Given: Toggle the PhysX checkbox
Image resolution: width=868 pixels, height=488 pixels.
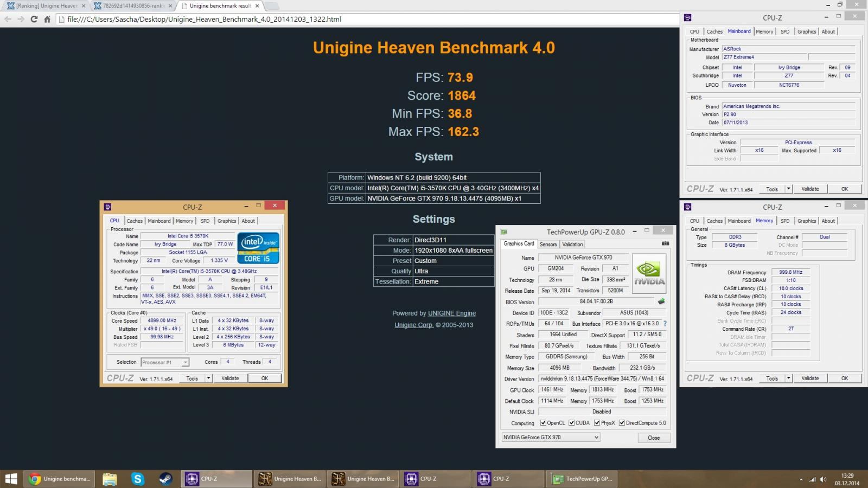Looking at the screenshot, I should pos(597,423).
